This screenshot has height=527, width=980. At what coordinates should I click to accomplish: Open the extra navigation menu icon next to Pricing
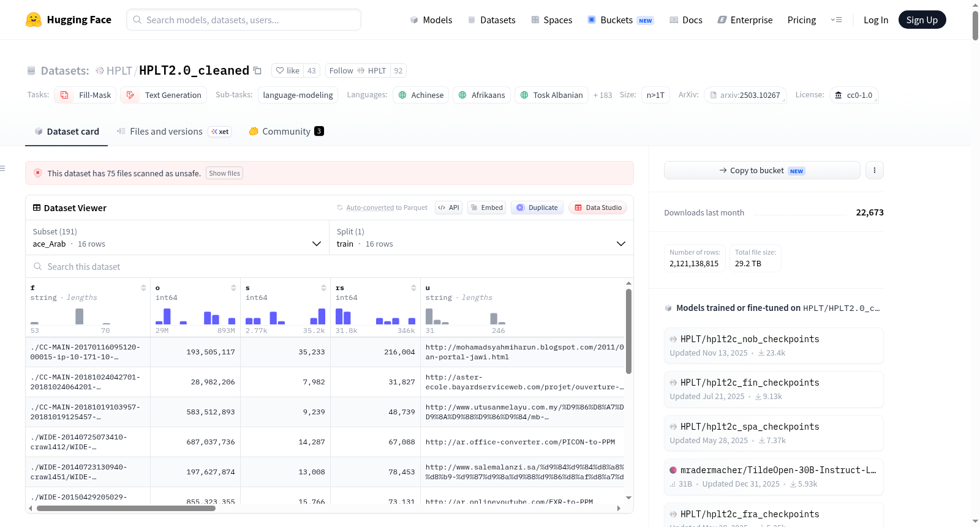836,20
